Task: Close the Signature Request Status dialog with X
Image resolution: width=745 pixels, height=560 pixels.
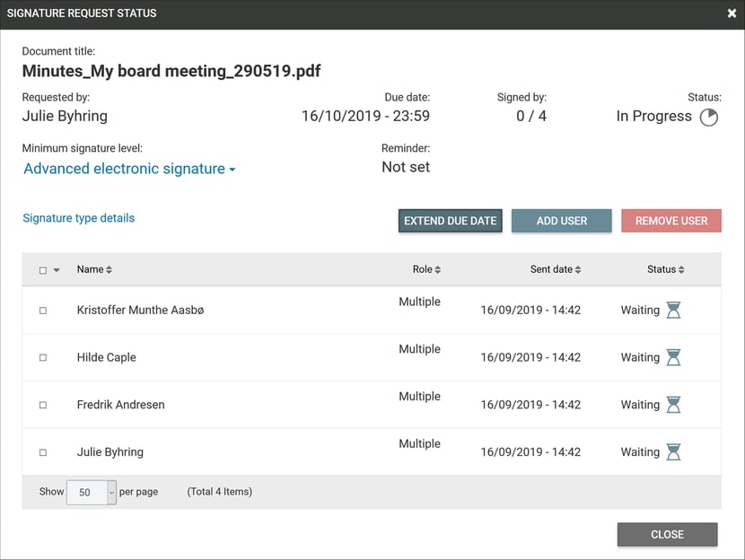Action: 732,13
